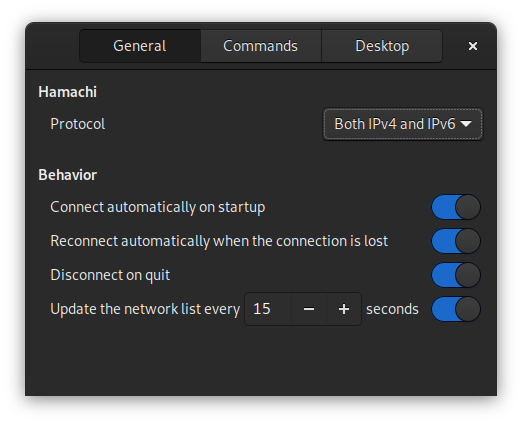Click the Behavior section heading
The height and width of the screenshot is (424, 522).
pos(68,175)
